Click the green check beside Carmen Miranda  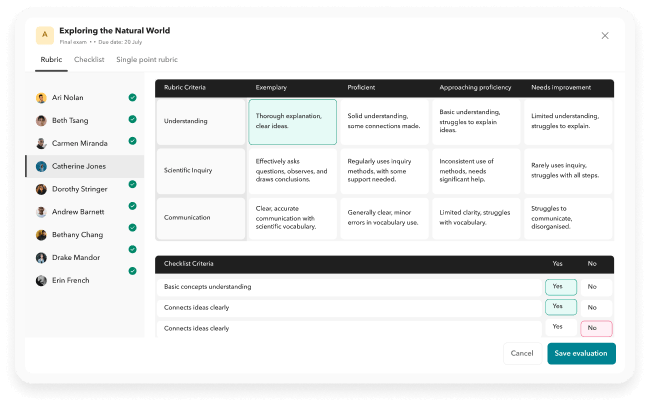pyautogui.click(x=132, y=141)
